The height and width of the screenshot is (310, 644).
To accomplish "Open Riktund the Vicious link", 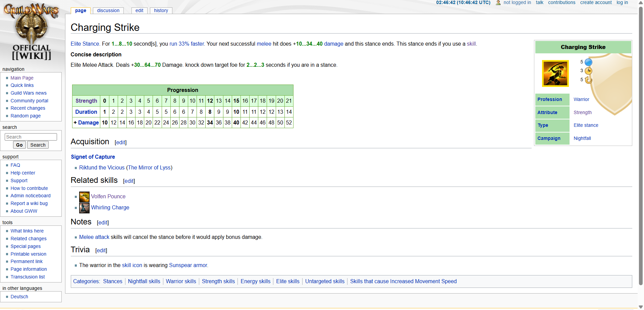I will click(x=102, y=167).
